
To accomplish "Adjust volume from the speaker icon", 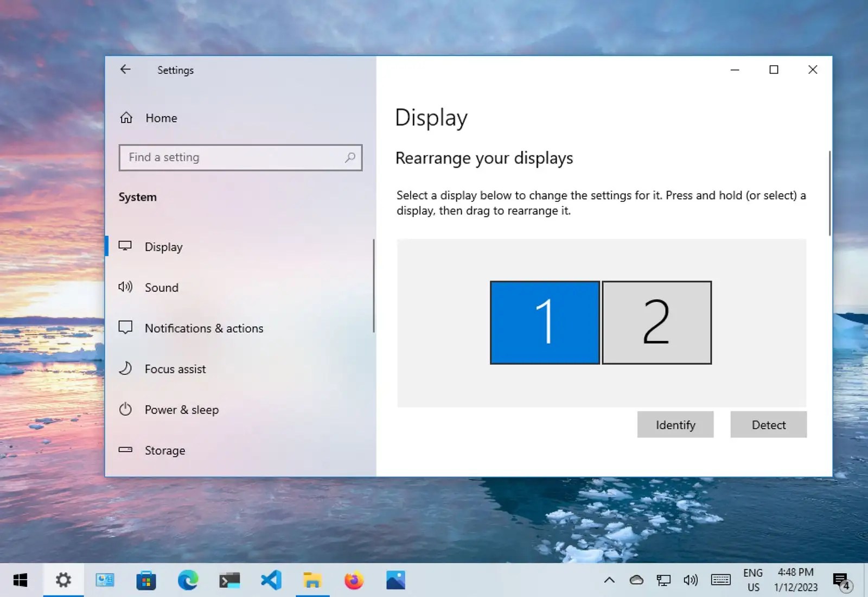I will (691, 580).
